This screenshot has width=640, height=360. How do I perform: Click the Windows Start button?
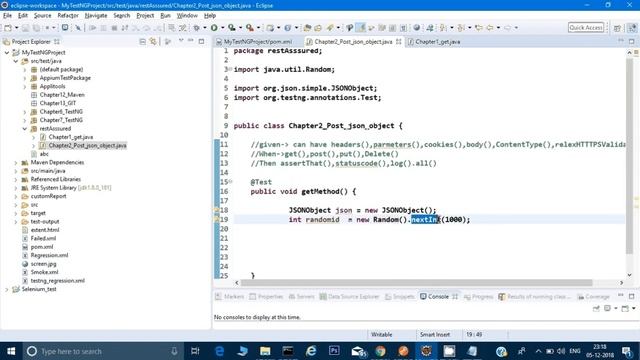(11, 351)
